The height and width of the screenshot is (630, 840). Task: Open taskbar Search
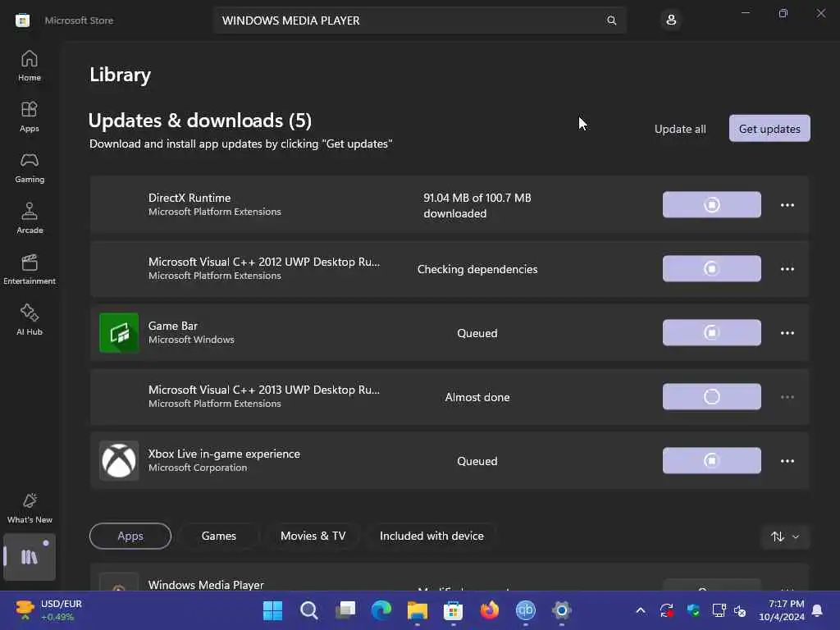309,610
